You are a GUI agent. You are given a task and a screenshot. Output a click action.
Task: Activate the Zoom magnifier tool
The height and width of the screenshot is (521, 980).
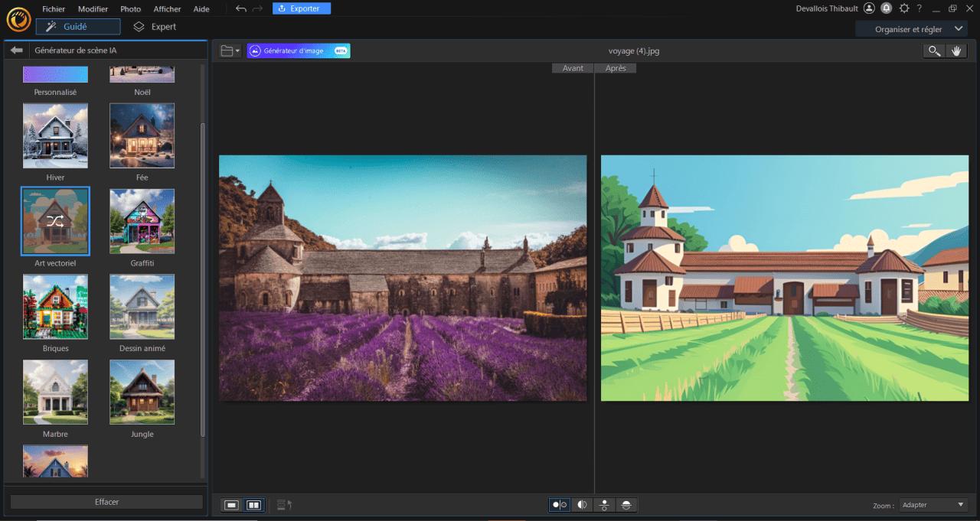[934, 50]
